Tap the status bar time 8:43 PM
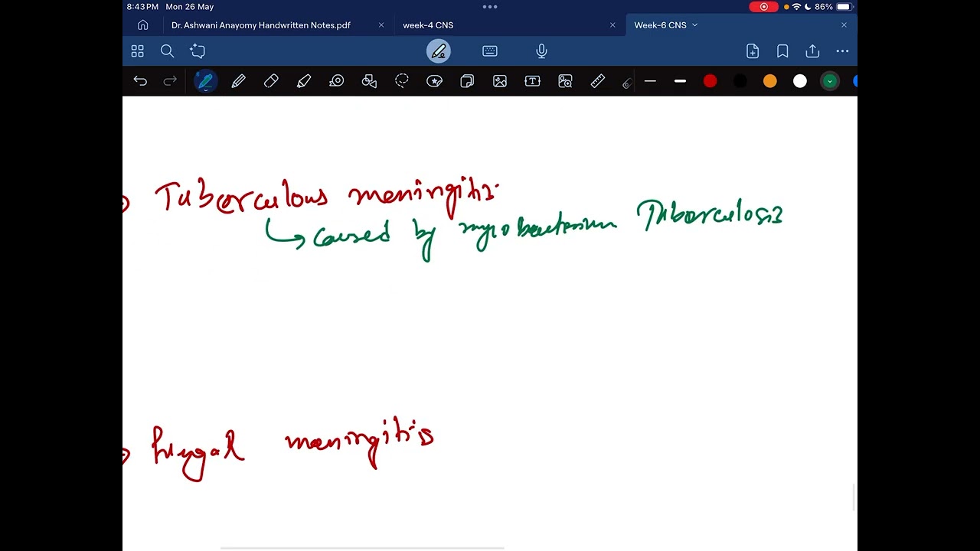This screenshot has height=551, width=980. tap(142, 7)
